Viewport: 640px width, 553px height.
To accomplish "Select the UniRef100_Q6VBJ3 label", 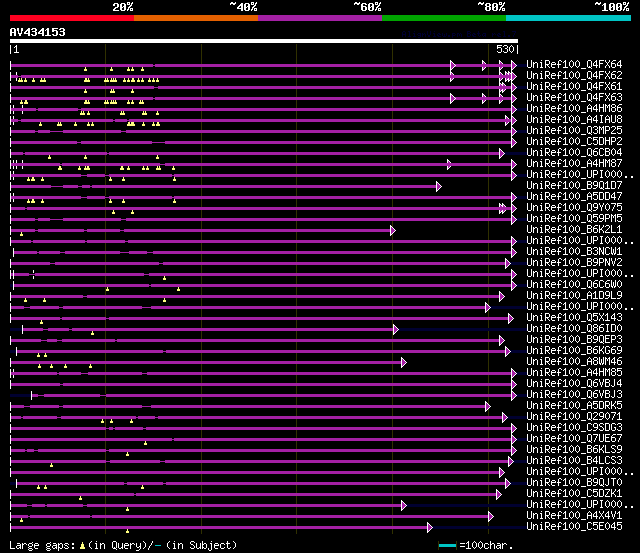I will 574,395.
